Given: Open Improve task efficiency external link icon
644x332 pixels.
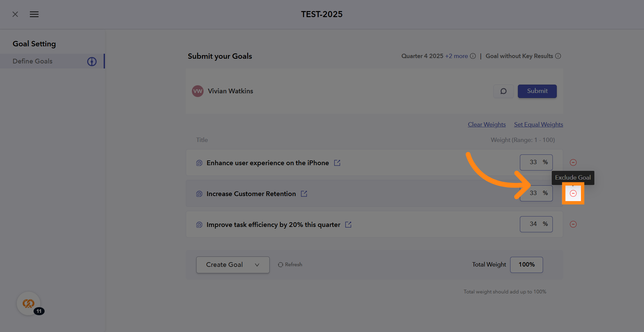Looking at the screenshot, I should 348,225.
